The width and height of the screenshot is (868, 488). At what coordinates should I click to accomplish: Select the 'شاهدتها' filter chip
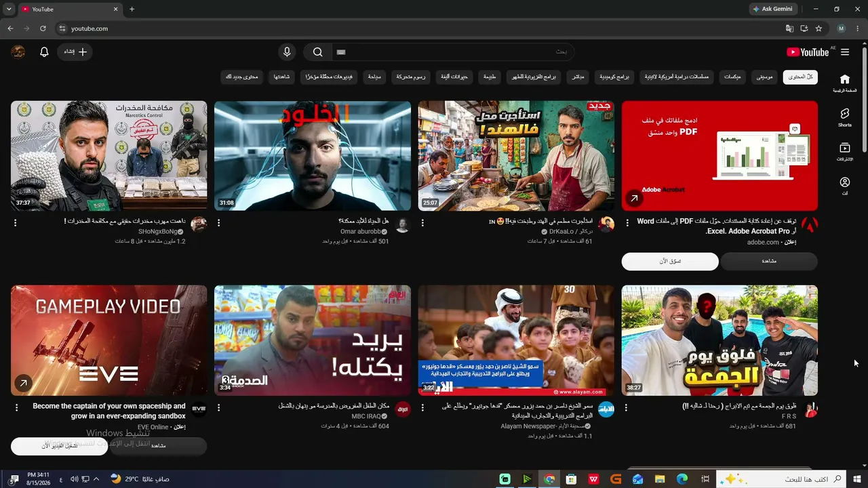tap(281, 77)
